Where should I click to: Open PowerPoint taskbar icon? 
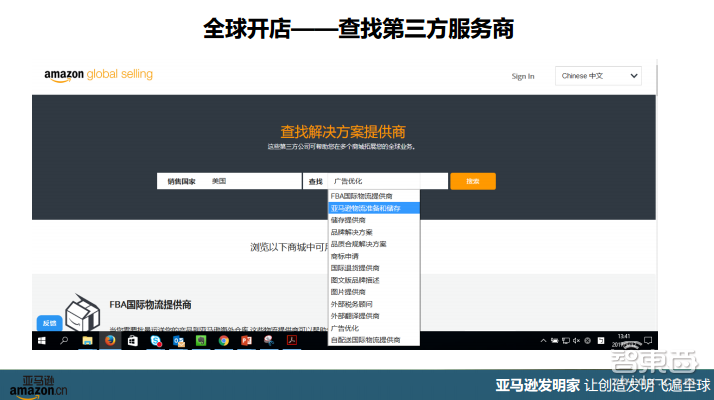(245, 341)
